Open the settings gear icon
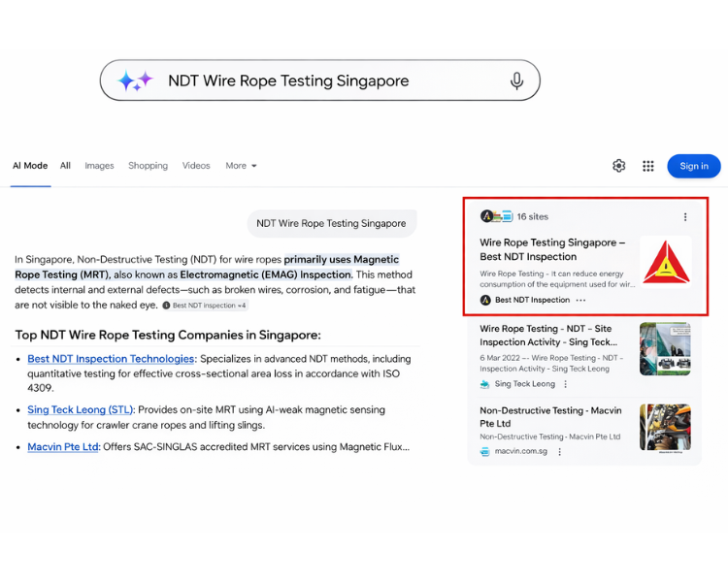This screenshot has height=582, width=728. 618,166
